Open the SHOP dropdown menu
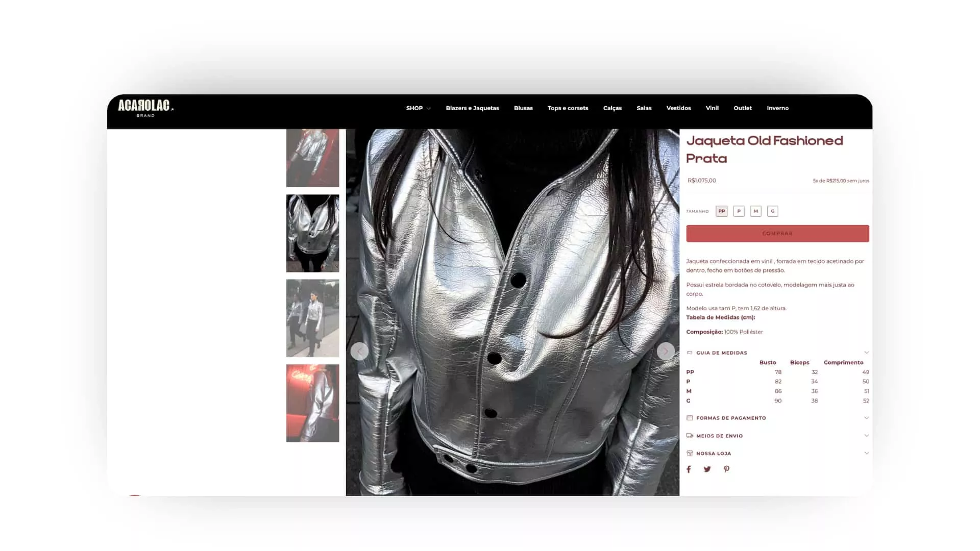Viewport: 980px width, 551px height. [x=418, y=108]
